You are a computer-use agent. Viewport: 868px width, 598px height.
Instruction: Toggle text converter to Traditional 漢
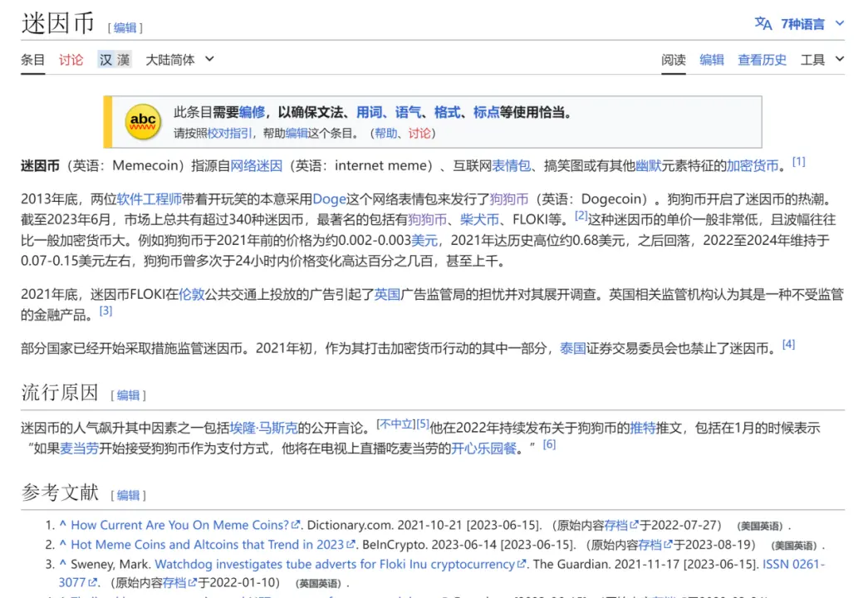(121, 59)
